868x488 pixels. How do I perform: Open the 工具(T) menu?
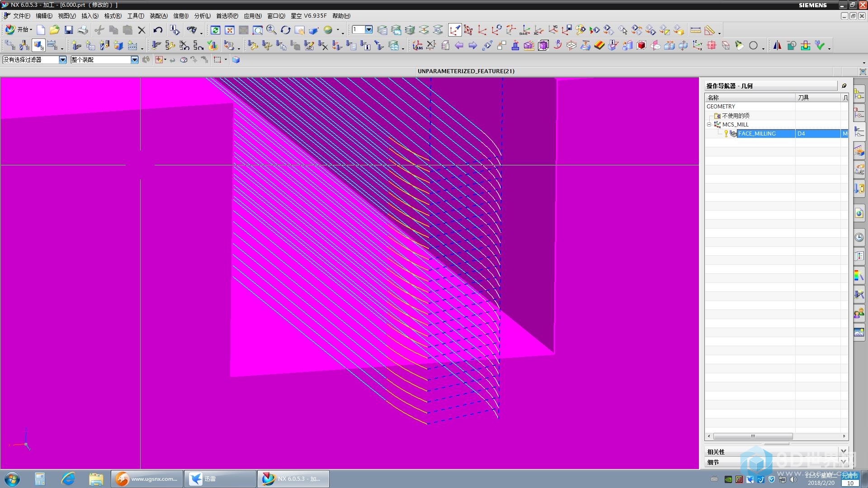136,16
